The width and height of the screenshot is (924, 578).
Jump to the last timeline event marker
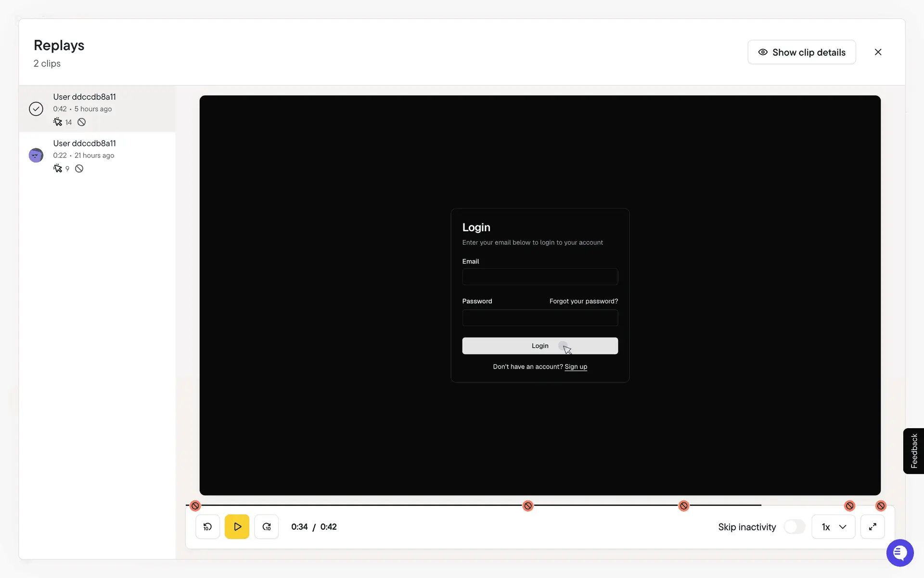(881, 506)
